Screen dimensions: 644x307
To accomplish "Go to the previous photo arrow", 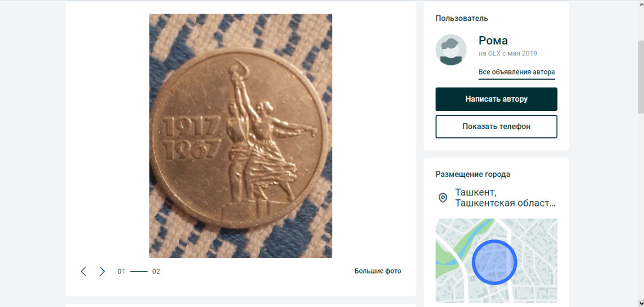I will [x=84, y=271].
